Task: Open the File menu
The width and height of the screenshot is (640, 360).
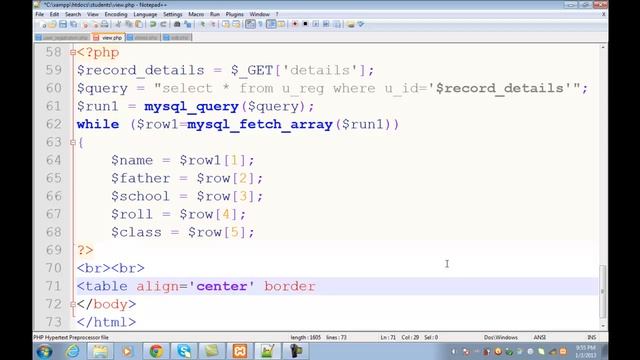Action: pos(40,14)
